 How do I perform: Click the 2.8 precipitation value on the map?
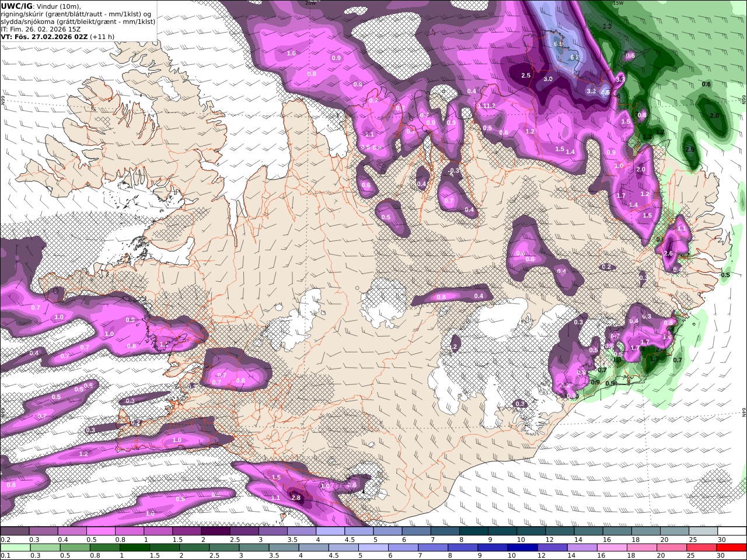coord(296,498)
